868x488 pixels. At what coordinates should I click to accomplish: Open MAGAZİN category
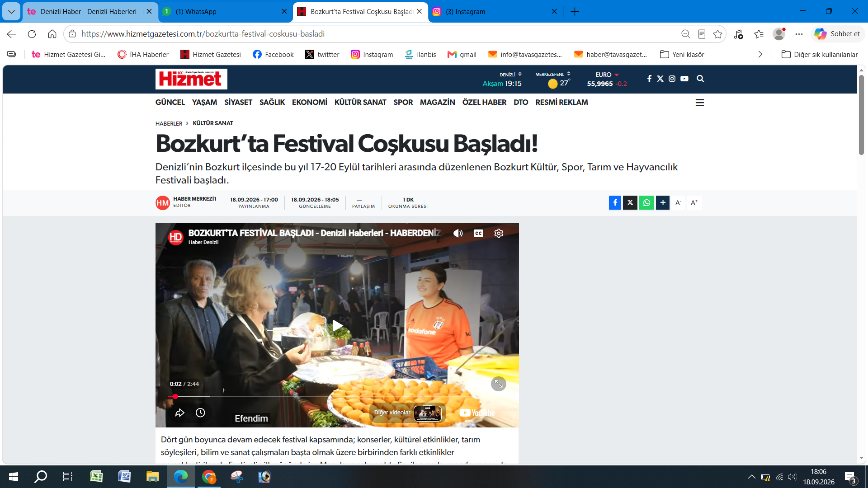tap(438, 102)
